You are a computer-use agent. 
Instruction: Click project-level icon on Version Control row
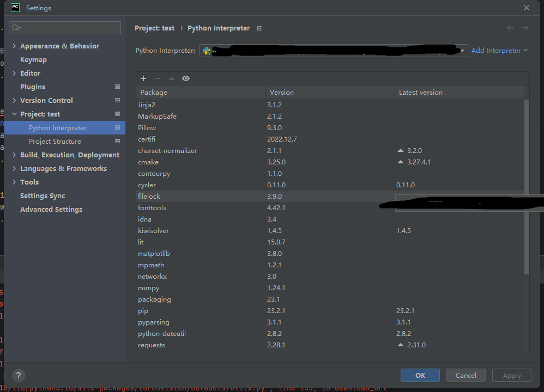[117, 100]
